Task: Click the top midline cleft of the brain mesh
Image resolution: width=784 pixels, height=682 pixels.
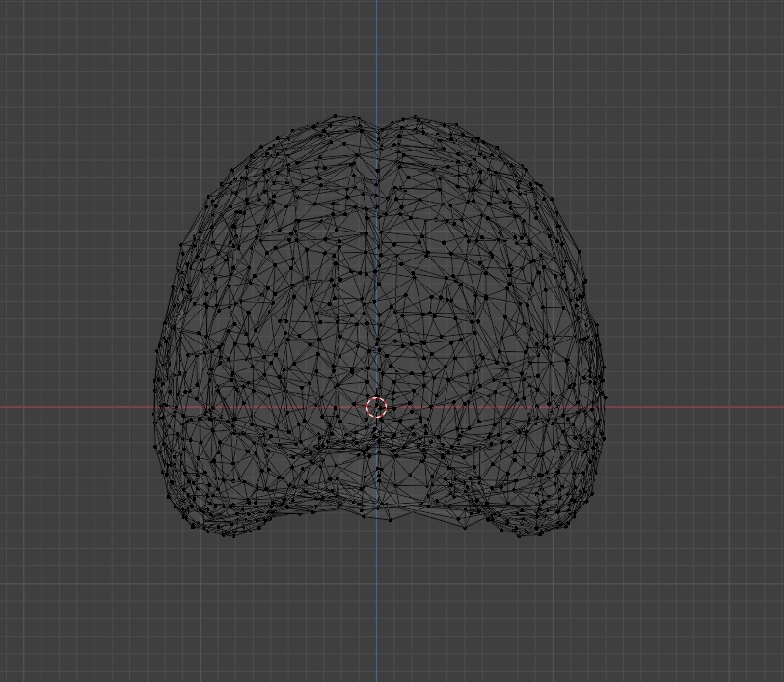Action: [x=377, y=125]
